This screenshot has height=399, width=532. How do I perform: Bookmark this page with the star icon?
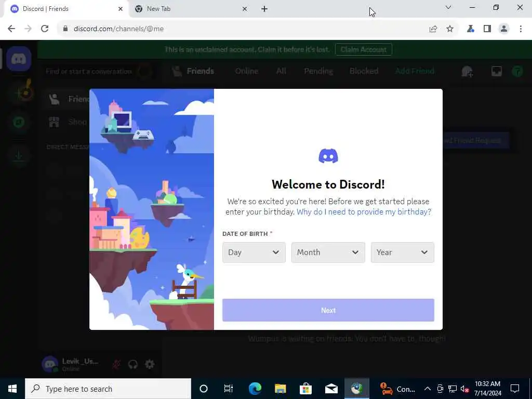[x=450, y=29]
